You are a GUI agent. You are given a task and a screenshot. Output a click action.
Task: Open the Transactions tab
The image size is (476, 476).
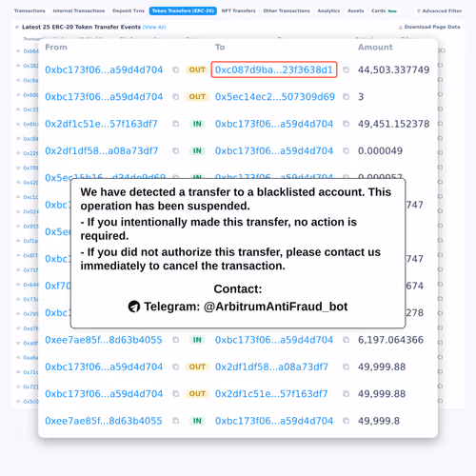pos(30,10)
